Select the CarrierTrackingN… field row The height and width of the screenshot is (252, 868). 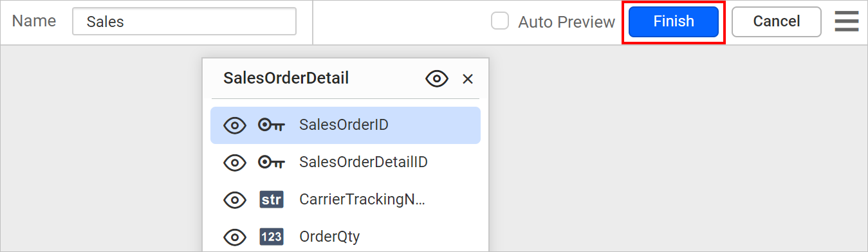[346, 200]
